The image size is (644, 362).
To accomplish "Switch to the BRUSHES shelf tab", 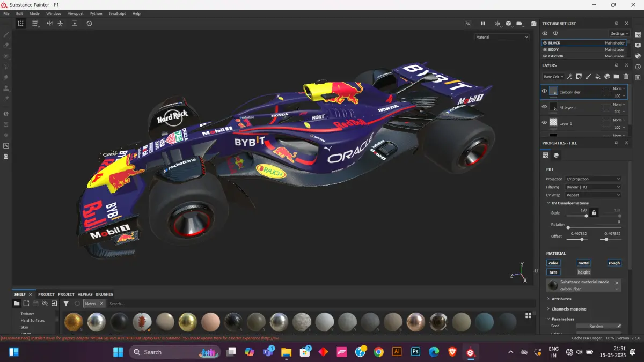I will (x=104, y=294).
